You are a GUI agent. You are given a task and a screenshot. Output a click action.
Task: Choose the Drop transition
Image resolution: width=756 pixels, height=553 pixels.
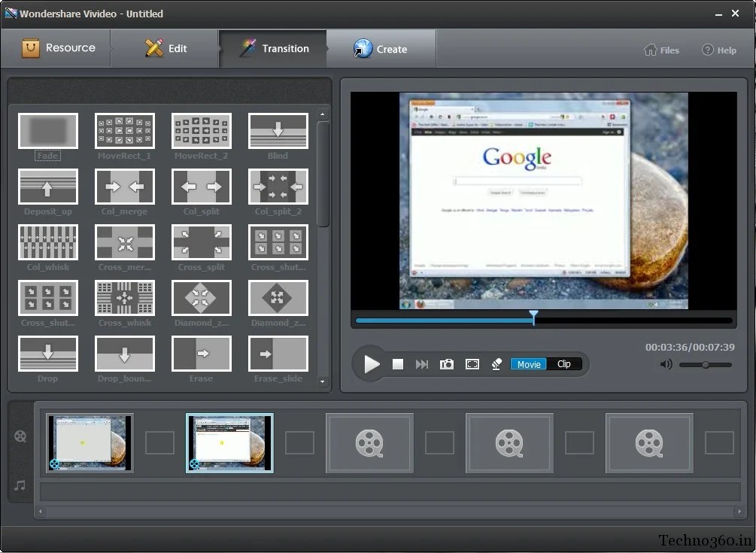pos(47,354)
